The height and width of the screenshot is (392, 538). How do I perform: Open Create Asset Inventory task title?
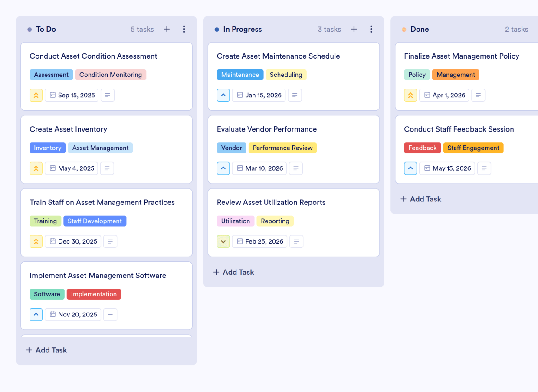pos(68,129)
